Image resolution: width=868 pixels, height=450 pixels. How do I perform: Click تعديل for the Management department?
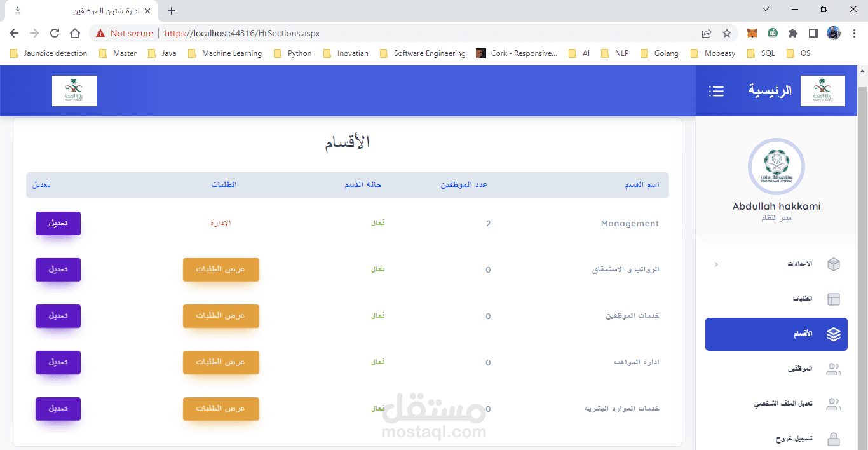tap(58, 223)
